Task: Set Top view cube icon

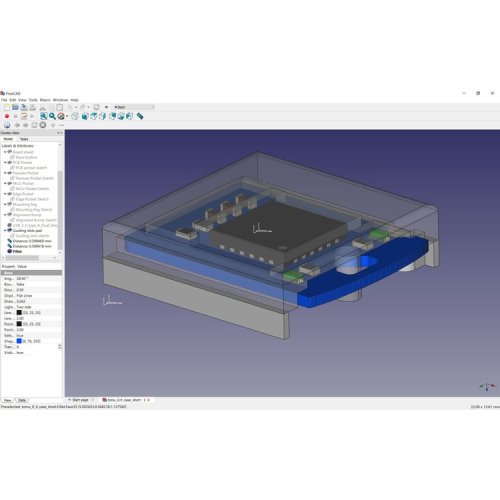Action: coord(94,116)
